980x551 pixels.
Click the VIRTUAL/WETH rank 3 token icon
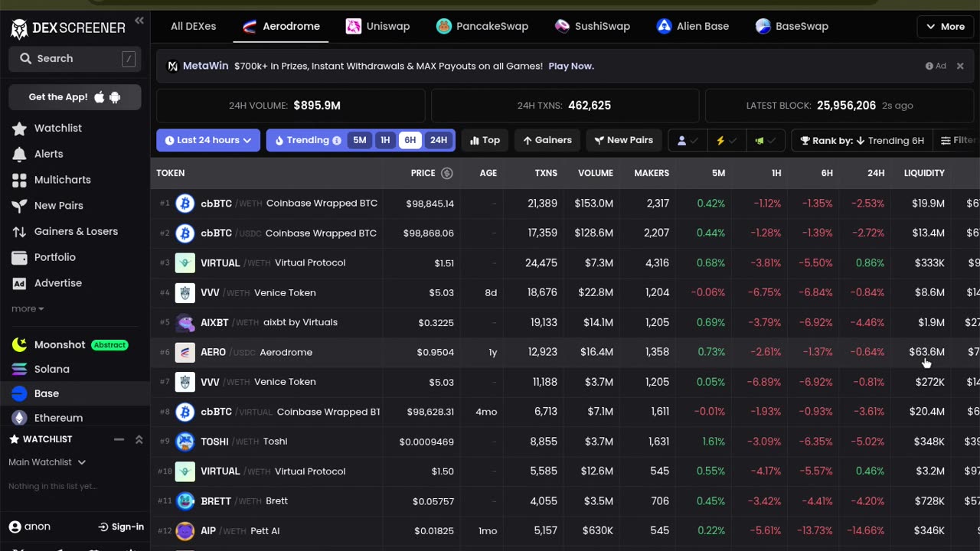tap(185, 262)
